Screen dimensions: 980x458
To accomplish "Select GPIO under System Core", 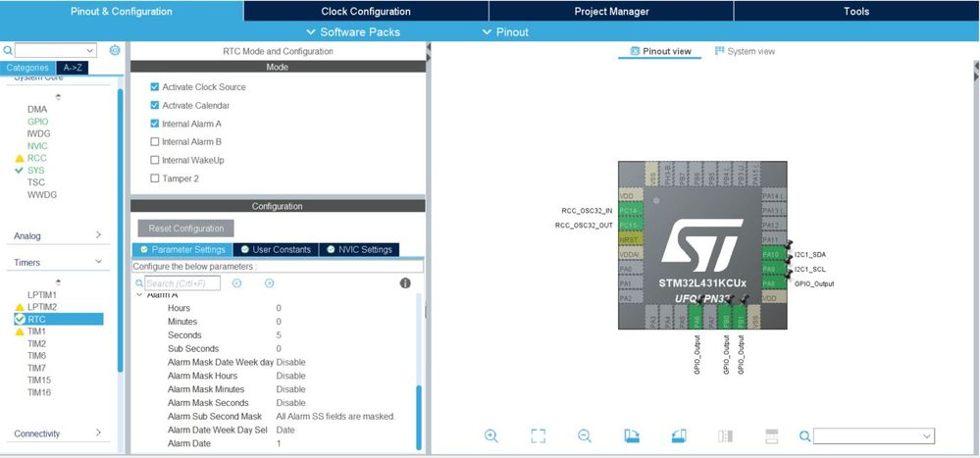I will pos(37,122).
